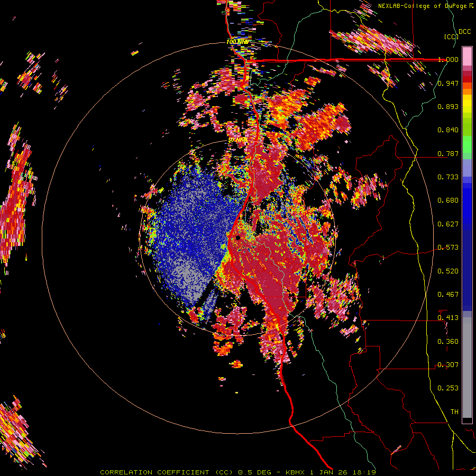The width and height of the screenshot is (476, 476).
Task: Click the NEXLAB-College of DuPage label
Action: 423,6
